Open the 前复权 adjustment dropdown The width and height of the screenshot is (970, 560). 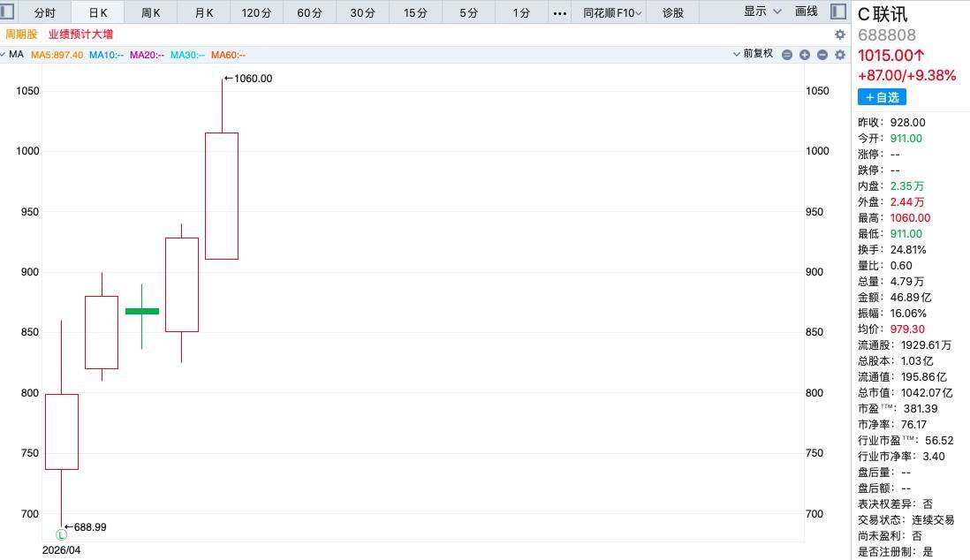(x=753, y=54)
